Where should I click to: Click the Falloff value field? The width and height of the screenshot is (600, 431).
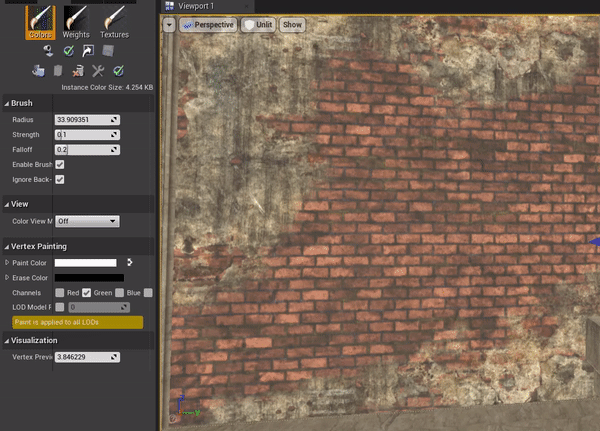click(87, 150)
